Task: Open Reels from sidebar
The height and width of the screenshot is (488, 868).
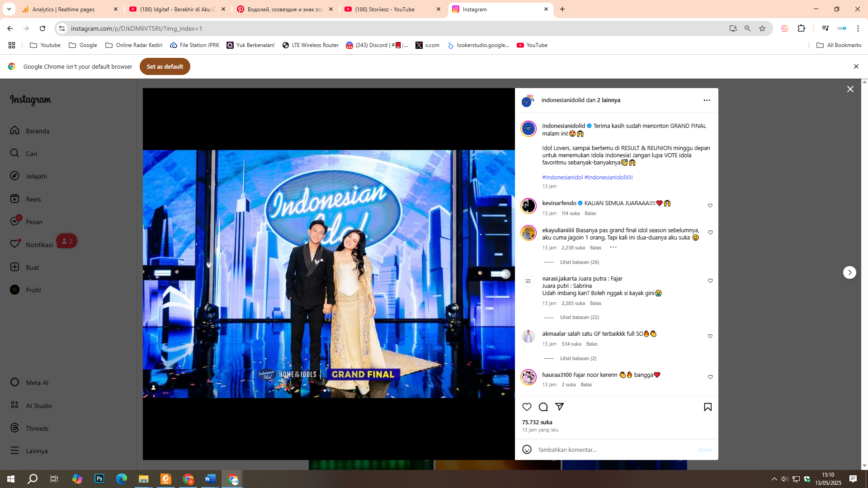Action: pos(25,199)
